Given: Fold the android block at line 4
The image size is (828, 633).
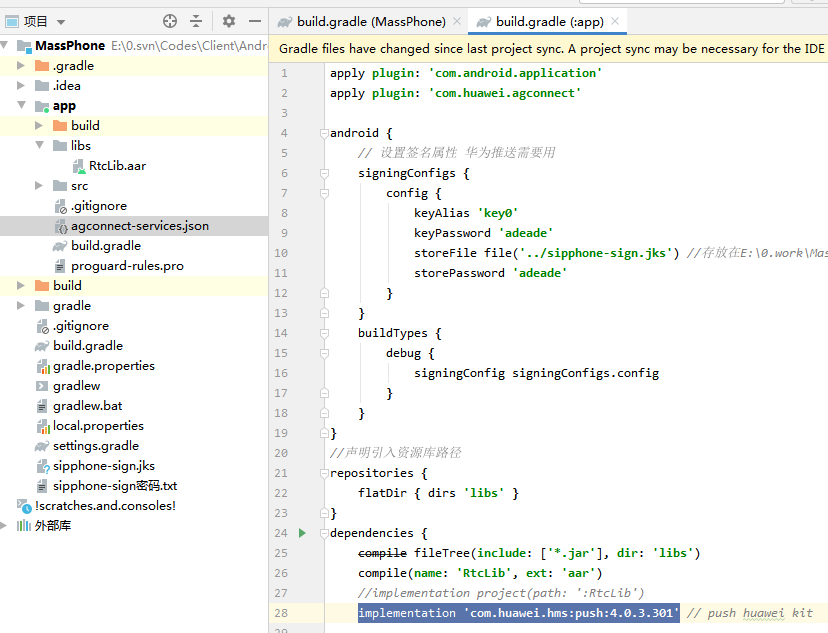Looking at the screenshot, I should [x=324, y=133].
